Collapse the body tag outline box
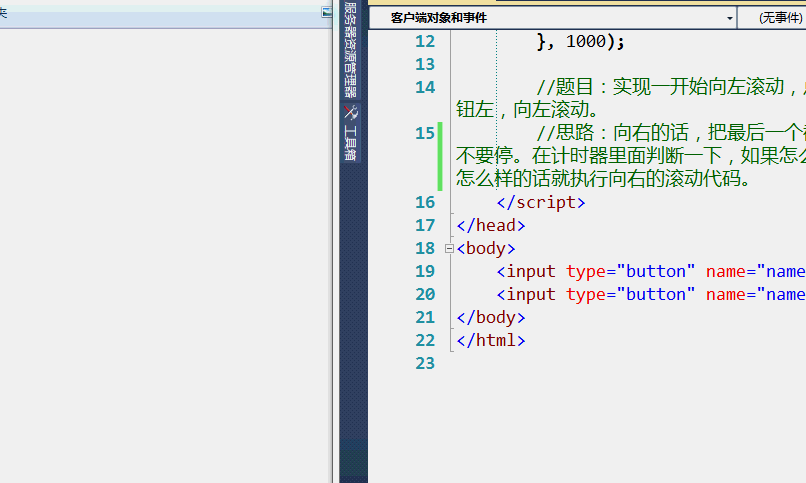 449,249
